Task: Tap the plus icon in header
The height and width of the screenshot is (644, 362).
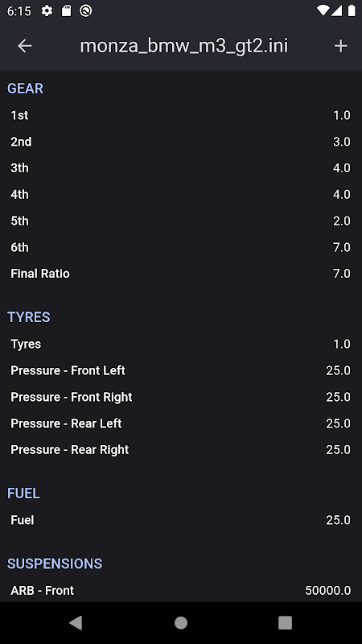Action: coord(340,46)
